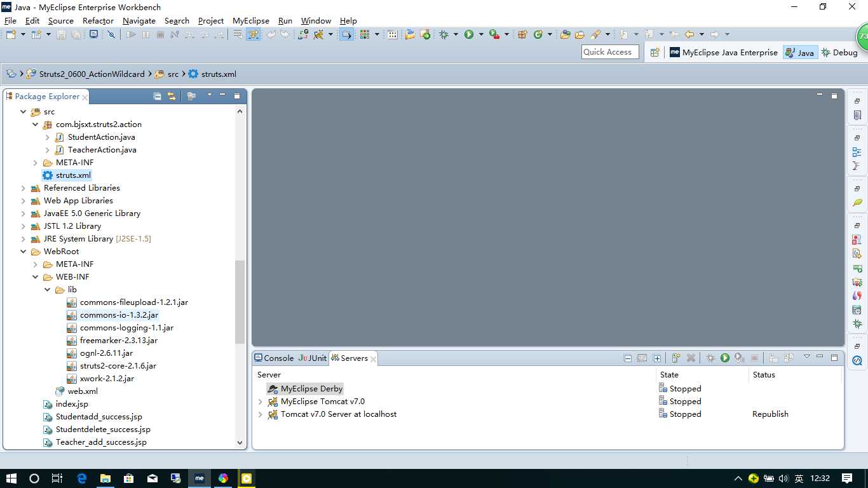This screenshot has width=868, height=488.
Task: Select web.xml under WEB-INF
Action: [x=83, y=391]
